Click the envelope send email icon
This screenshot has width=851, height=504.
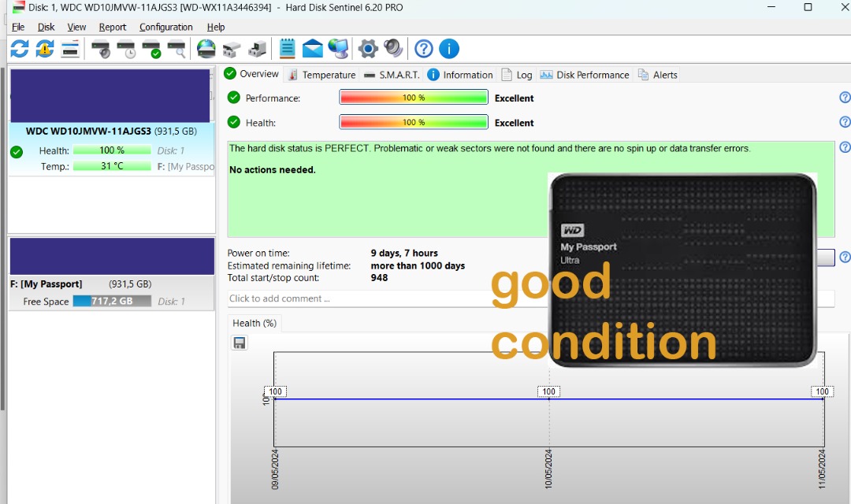coord(313,49)
